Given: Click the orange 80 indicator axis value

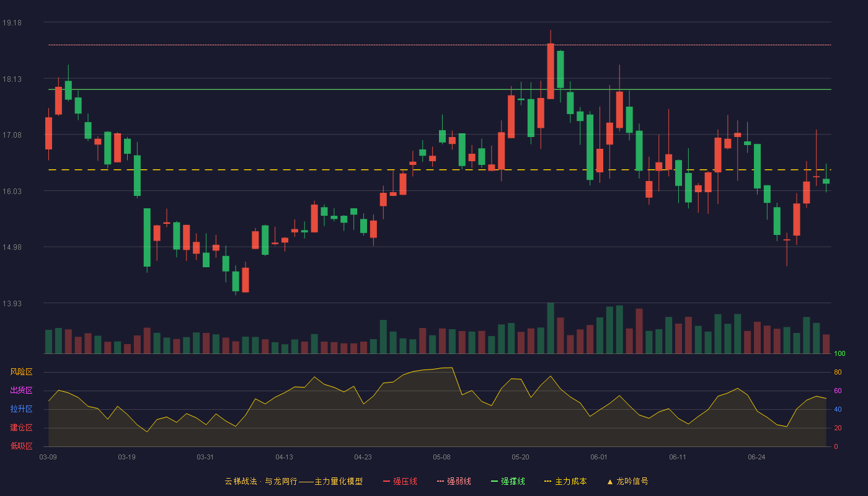Looking at the screenshot, I should 838,372.
